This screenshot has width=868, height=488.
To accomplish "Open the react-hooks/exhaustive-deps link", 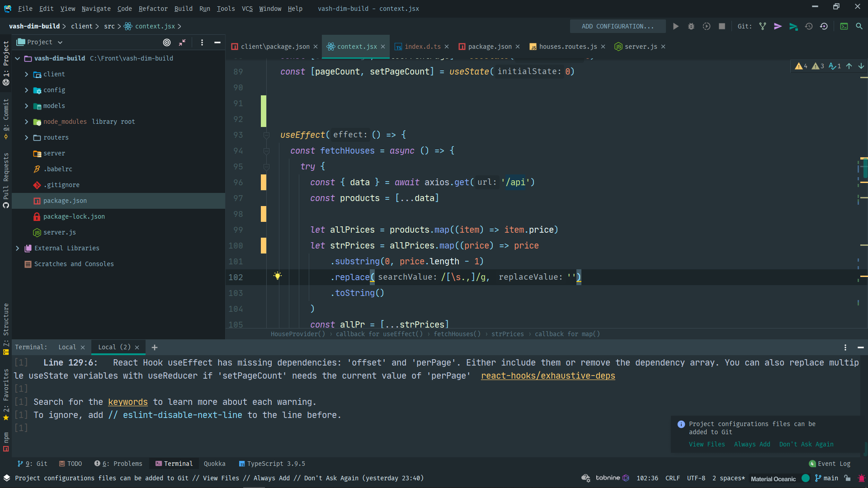I will tap(548, 375).
